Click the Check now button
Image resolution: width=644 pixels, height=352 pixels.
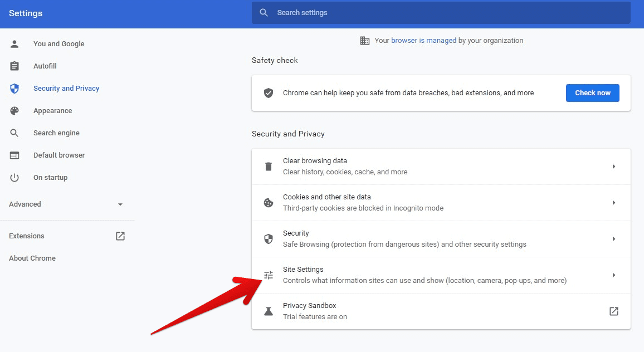pos(592,93)
